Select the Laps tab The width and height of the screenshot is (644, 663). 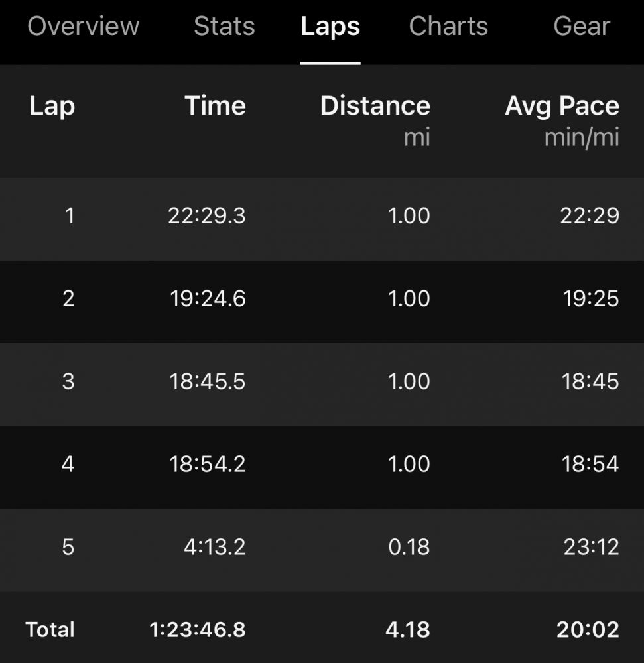coord(330,27)
